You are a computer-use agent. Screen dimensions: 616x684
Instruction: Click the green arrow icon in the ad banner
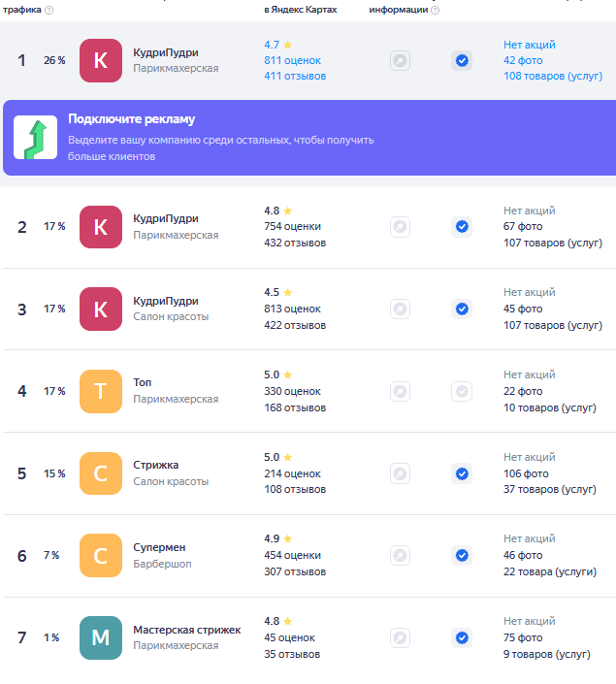(x=35, y=138)
